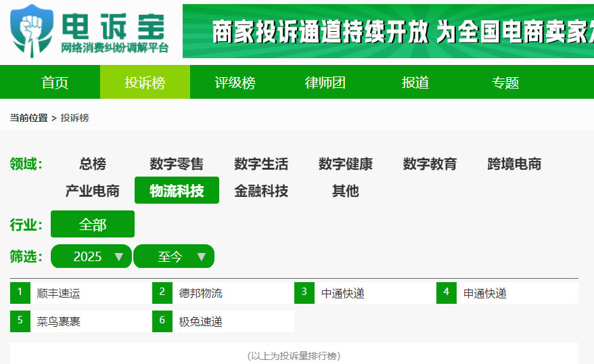Screen dimensions: 594x364
Task: Click the merchant complaint channel banner
Action: (388, 31)
